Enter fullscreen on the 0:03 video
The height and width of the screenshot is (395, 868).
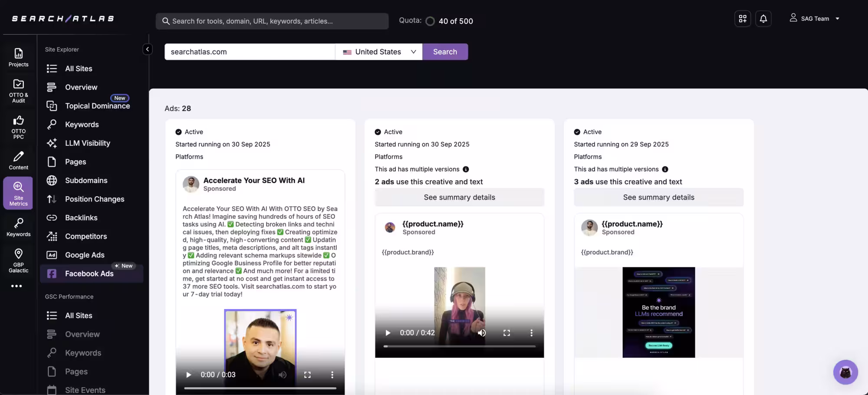[307, 375]
